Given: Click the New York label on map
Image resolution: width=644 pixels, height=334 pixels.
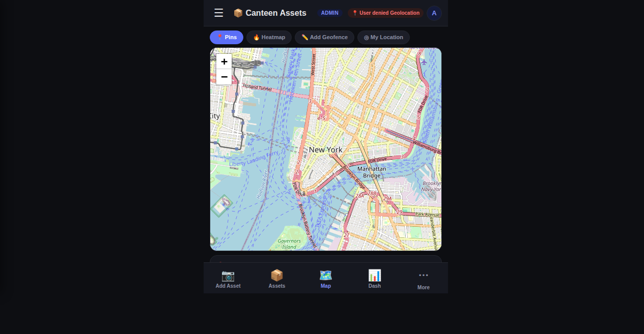Looking at the screenshot, I should click(326, 149).
